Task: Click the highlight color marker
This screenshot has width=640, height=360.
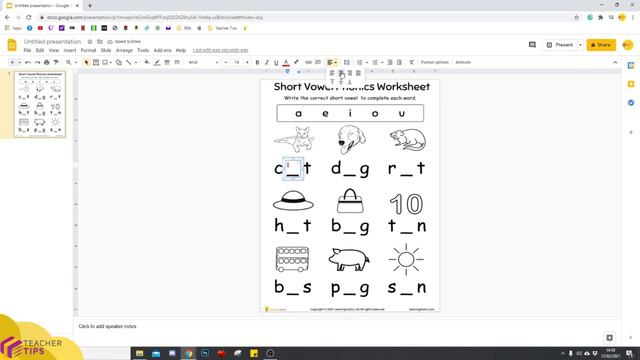Action: tap(296, 62)
